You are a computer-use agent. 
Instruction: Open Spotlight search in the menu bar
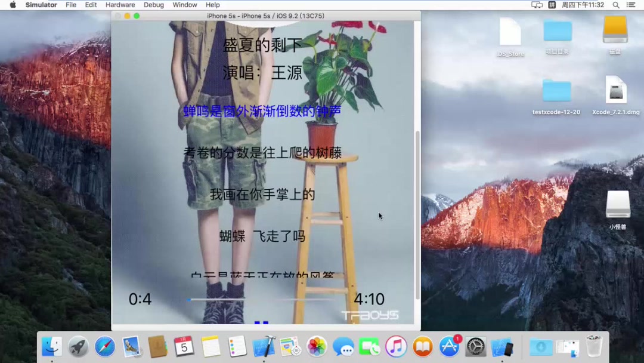(615, 5)
